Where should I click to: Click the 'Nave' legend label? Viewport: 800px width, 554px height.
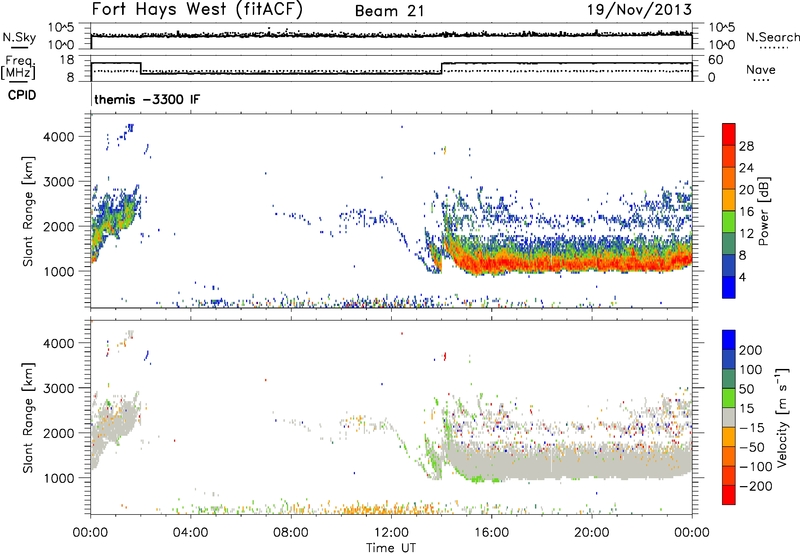pyautogui.click(x=761, y=69)
